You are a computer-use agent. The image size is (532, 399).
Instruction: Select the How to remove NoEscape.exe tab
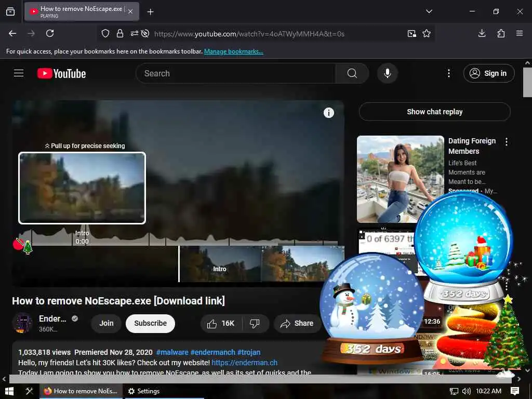pos(82,11)
